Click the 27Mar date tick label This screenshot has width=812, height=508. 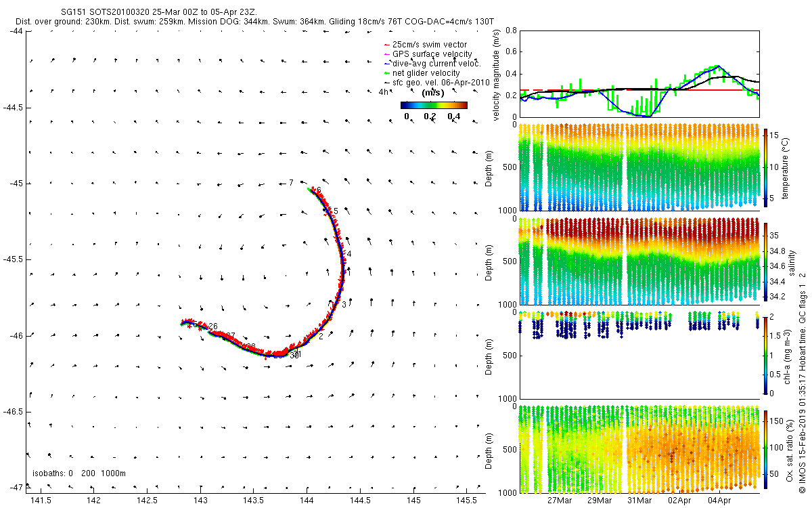560,500
